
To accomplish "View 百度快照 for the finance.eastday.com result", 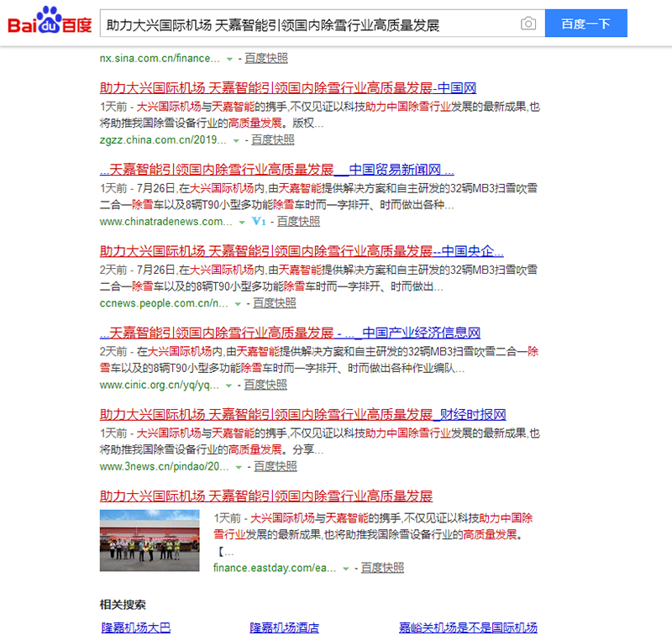I will (x=382, y=568).
